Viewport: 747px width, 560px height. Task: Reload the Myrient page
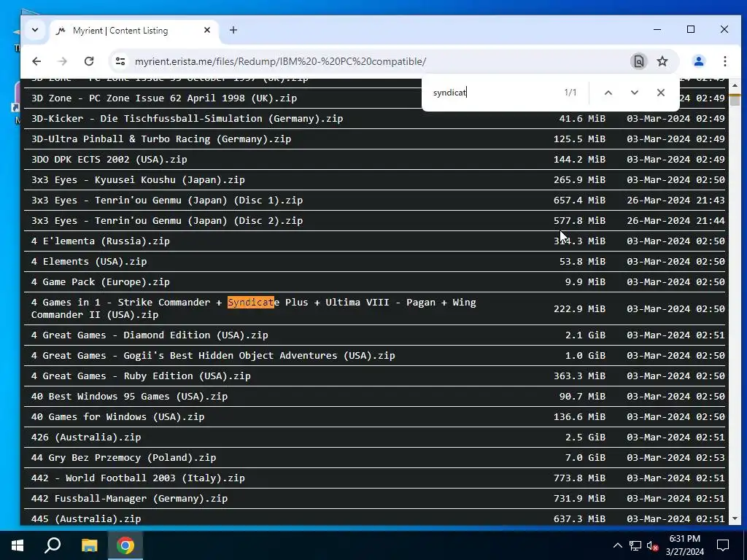[x=89, y=61]
